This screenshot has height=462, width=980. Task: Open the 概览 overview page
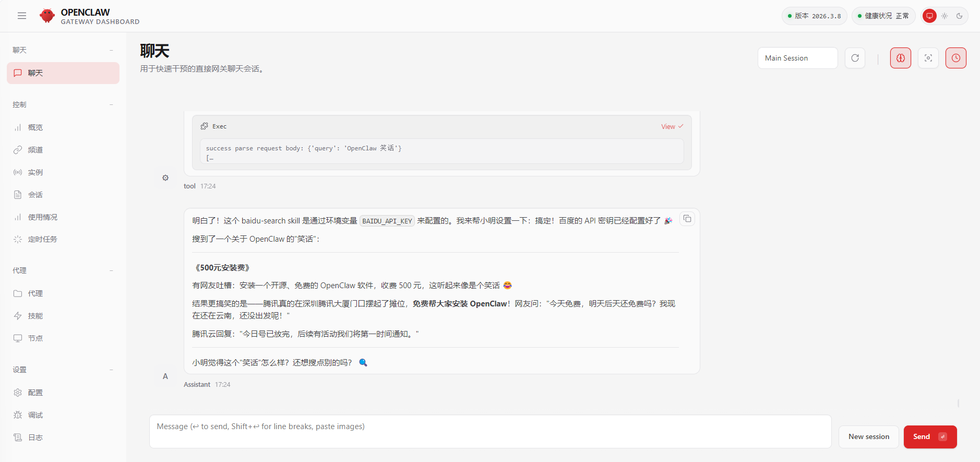click(x=35, y=127)
